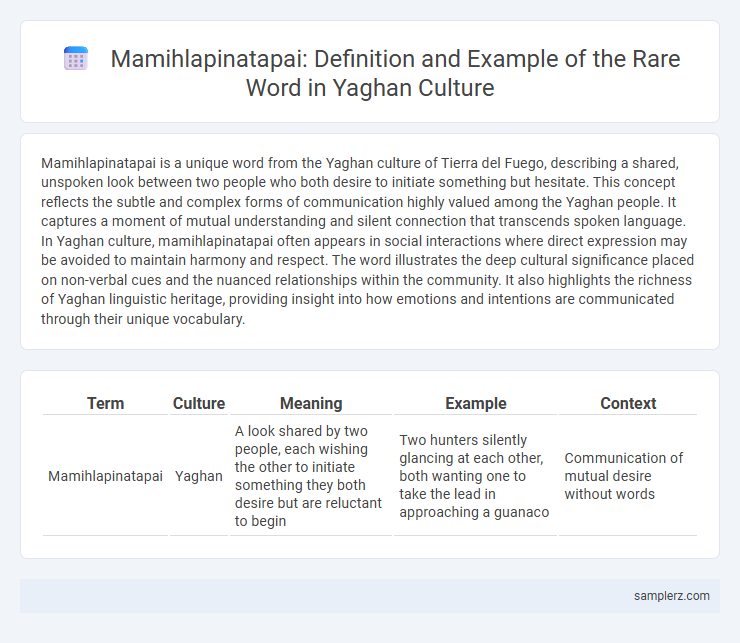Select the Yaghan cell in Culture column
Viewport: 740px width, 643px height.
[199, 476]
